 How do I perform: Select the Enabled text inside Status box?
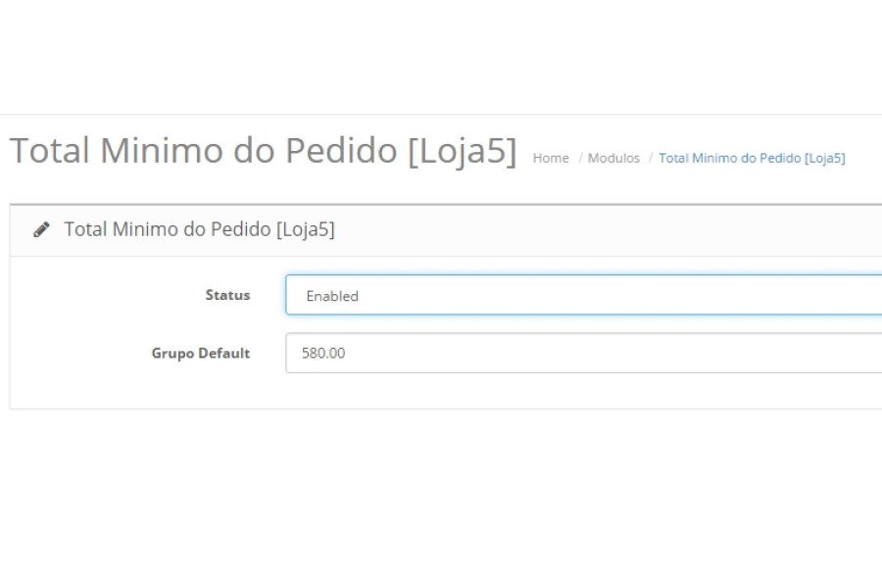click(x=332, y=296)
